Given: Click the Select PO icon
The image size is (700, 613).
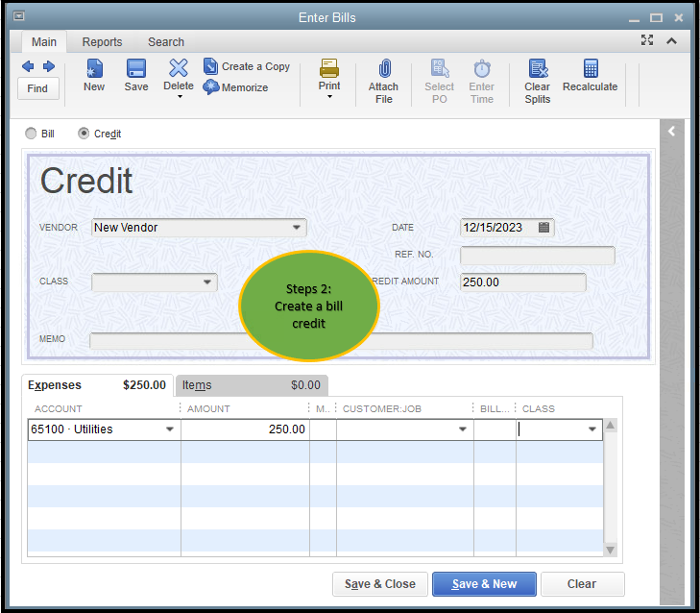Looking at the screenshot, I should click(x=440, y=68).
